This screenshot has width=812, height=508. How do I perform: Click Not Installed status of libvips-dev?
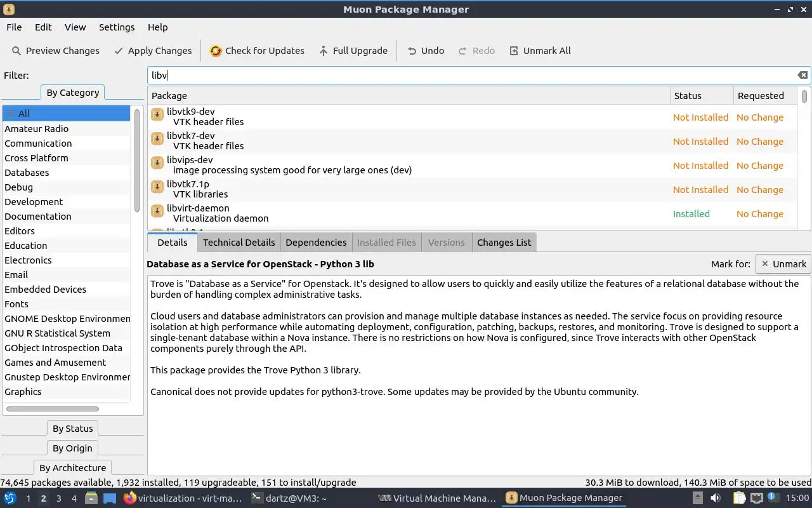tap(700, 166)
